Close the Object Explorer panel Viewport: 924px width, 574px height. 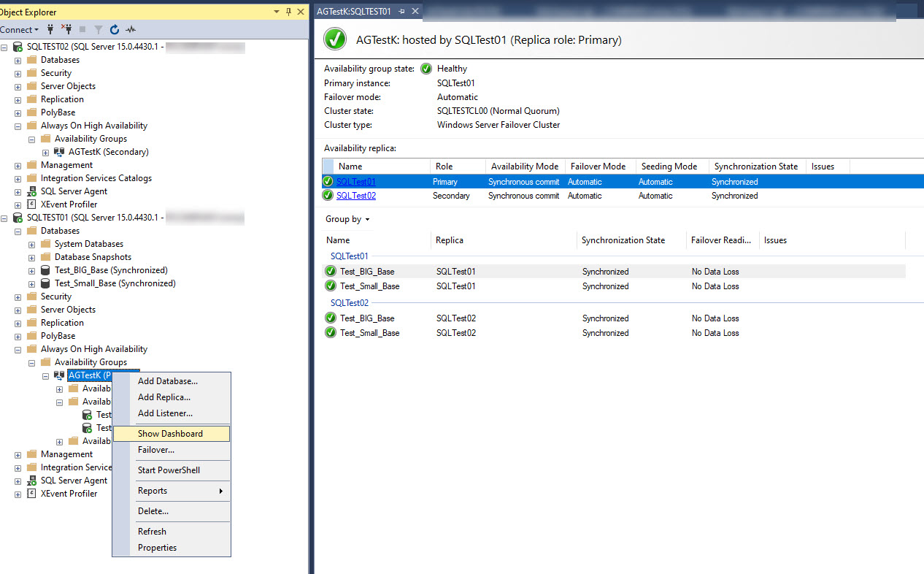click(x=301, y=12)
